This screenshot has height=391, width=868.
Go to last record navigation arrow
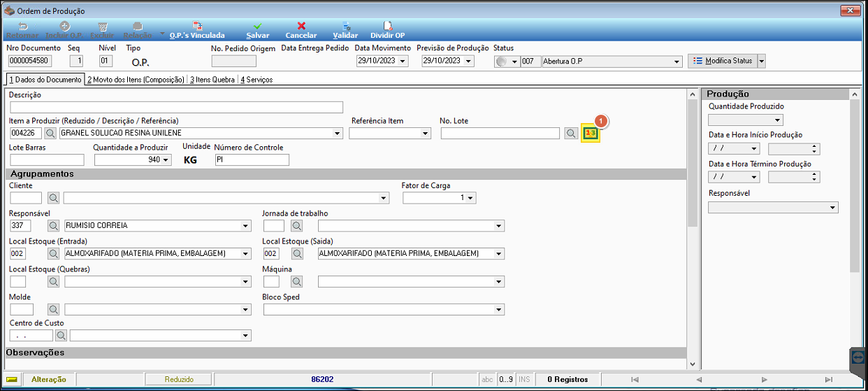tap(828, 379)
